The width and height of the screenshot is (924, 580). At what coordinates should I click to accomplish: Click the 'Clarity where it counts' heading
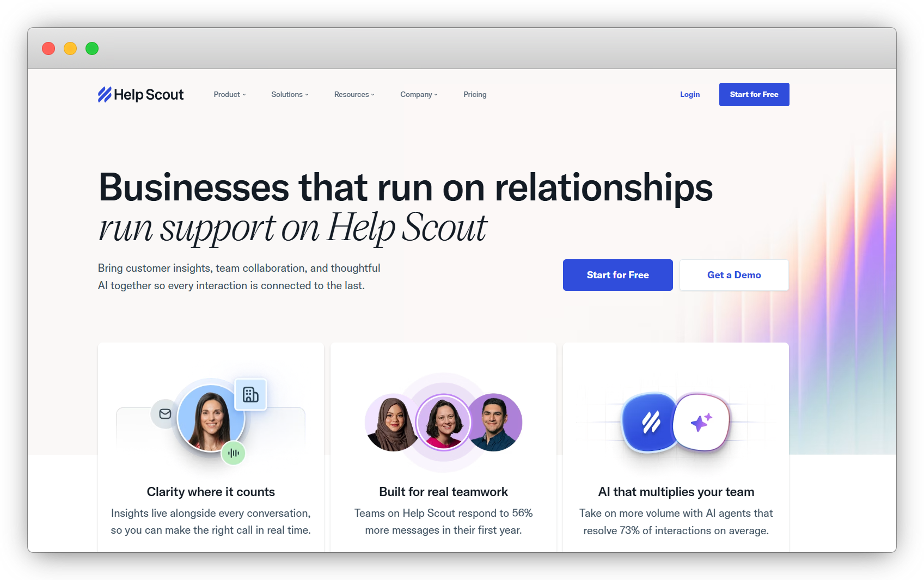[211, 492]
